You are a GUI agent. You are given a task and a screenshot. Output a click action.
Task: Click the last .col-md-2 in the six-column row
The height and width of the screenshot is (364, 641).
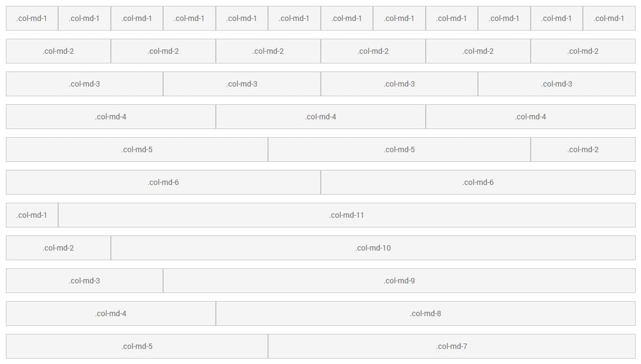(x=583, y=51)
